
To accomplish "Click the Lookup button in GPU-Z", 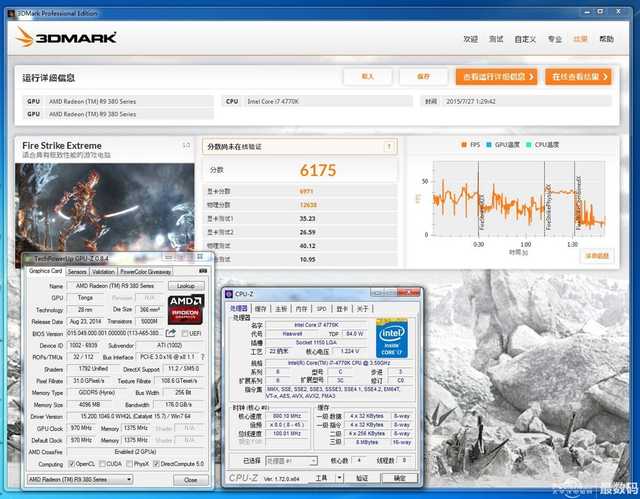I will pos(186,286).
